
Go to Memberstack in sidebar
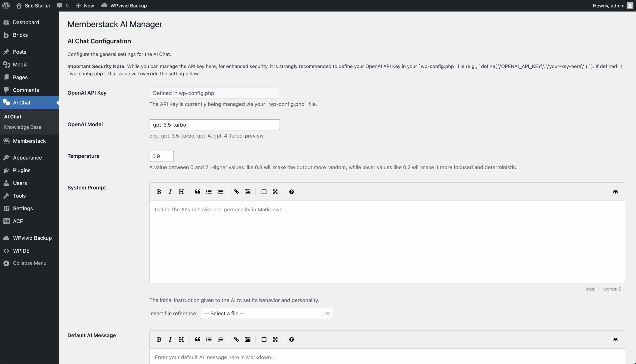(x=29, y=141)
